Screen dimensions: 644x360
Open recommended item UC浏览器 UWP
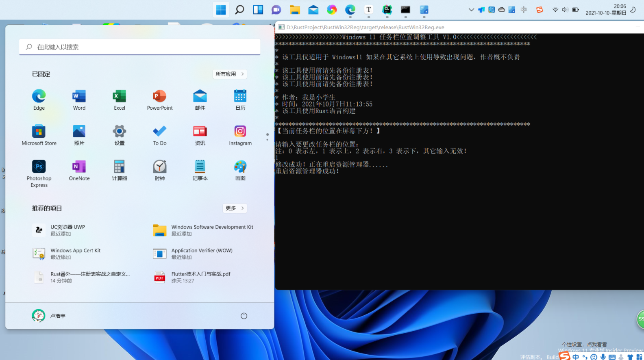pos(79,230)
